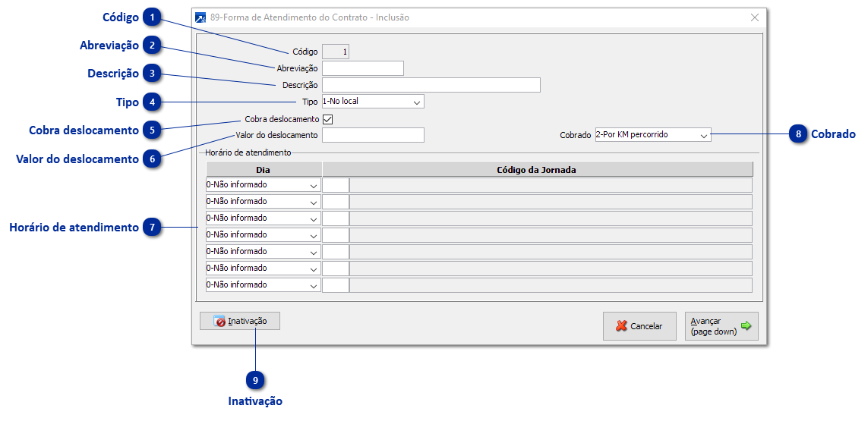
Task: Focus the Descrição input field
Action: 431,85
